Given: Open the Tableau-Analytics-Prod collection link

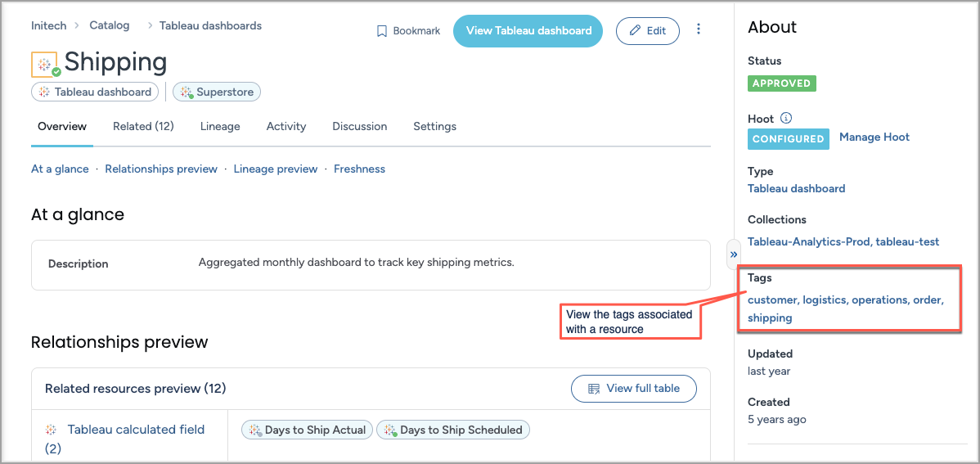Looking at the screenshot, I should pos(808,242).
